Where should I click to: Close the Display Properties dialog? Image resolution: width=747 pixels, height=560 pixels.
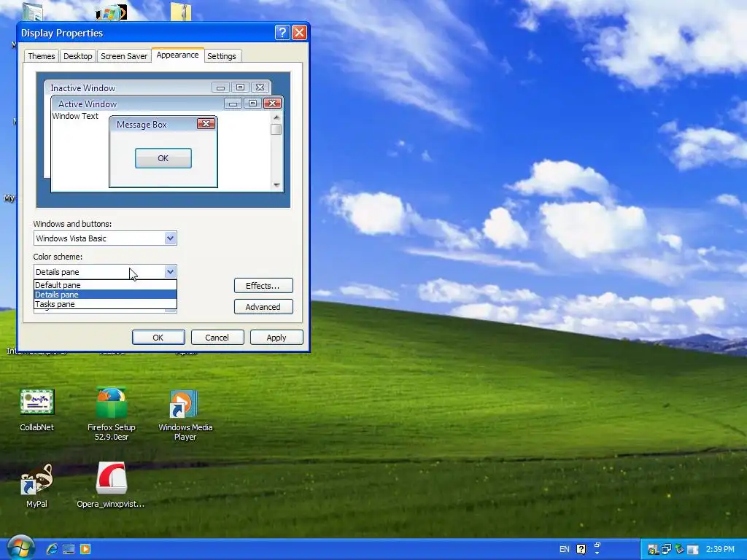coord(299,32)
